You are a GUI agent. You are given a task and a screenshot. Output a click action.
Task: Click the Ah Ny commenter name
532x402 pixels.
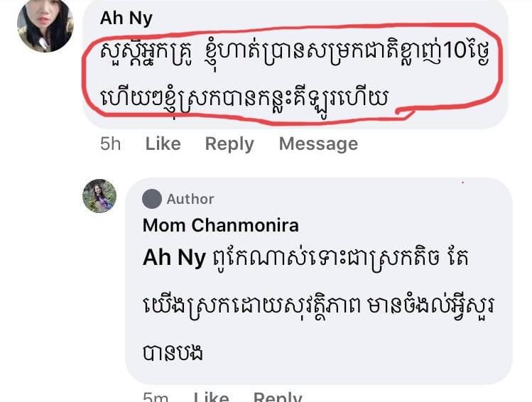coord(126,18)
